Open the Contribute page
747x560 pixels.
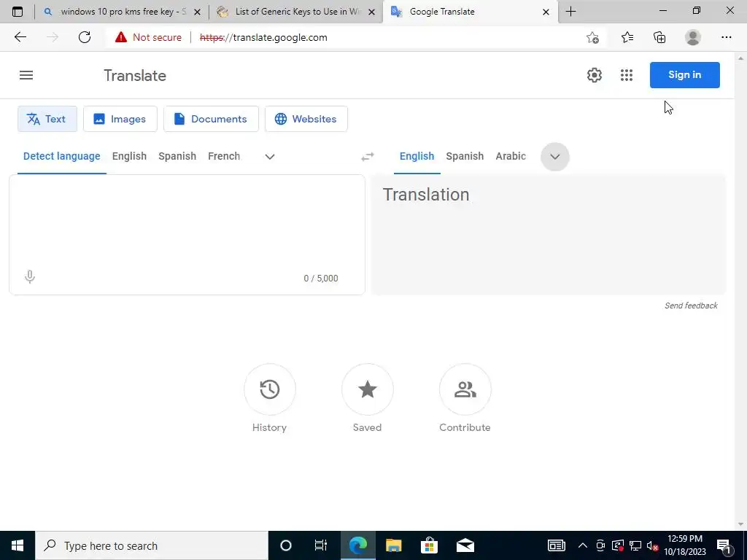[465, 389]
